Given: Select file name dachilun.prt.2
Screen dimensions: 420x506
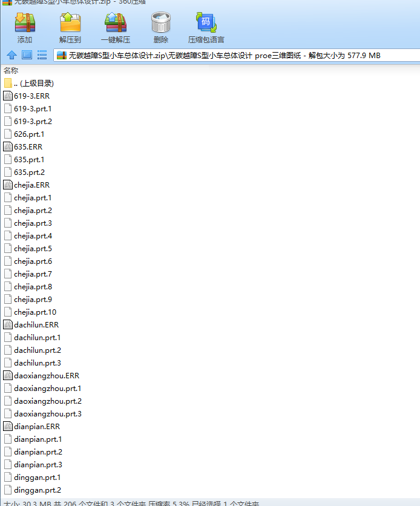Looking at the screenshot, I should 38,350.
